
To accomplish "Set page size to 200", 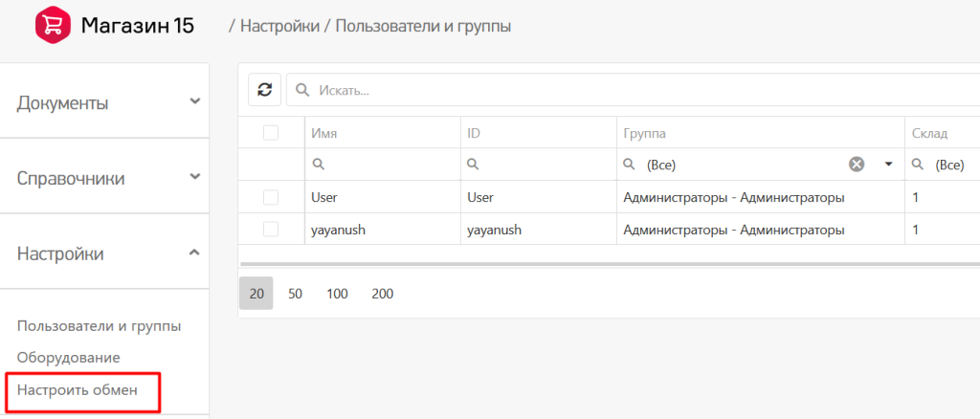I will click(x=383, y=294).
